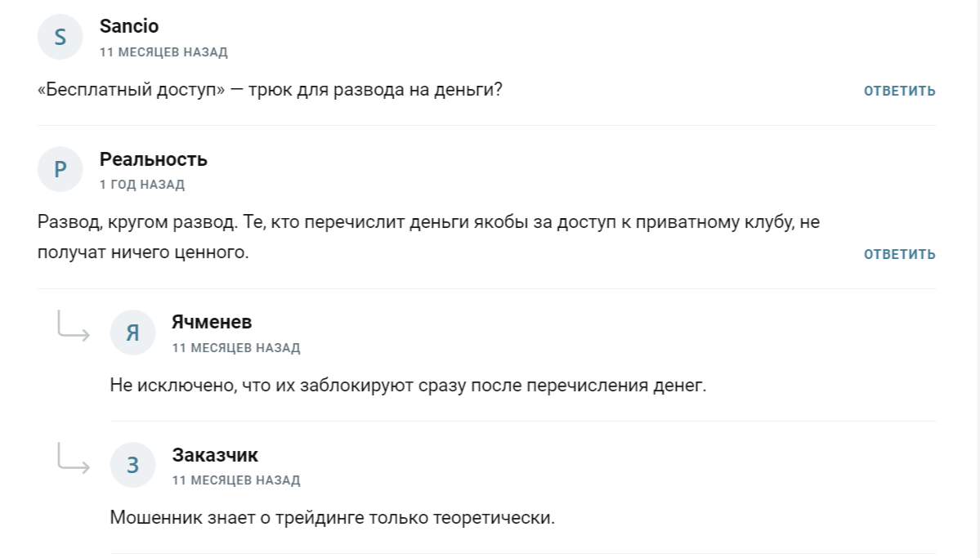Click the avatar of user Заказчик
Viewport: 980px width, 558px height.
pyautogui.click(x=132, y=464)
